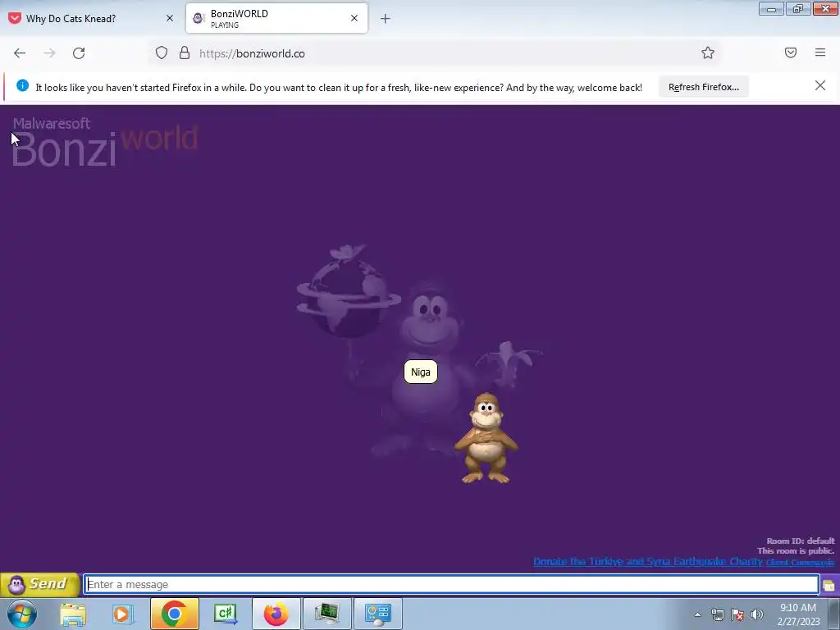The image size is (840, 630).
Task: Click the clock showing 9:10 AM
Action: 798,608
